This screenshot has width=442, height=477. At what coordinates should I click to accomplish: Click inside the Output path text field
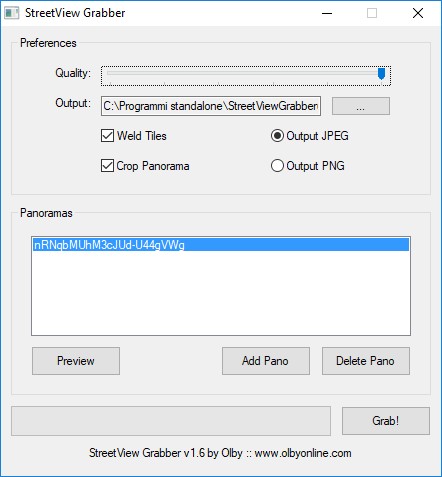pyautogui.click(x=211, y=106)
